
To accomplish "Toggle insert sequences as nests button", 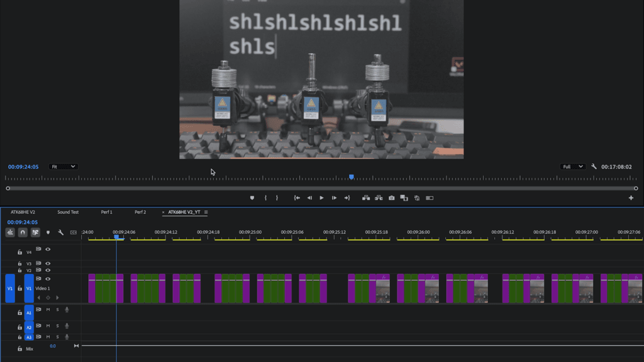I will click(10, 233).
